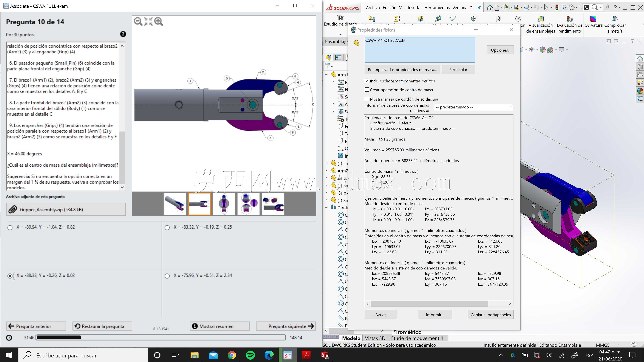Save the assembly in SolidWorks
The width and height of the screenshot is (644, 362).
coord(517,8)
